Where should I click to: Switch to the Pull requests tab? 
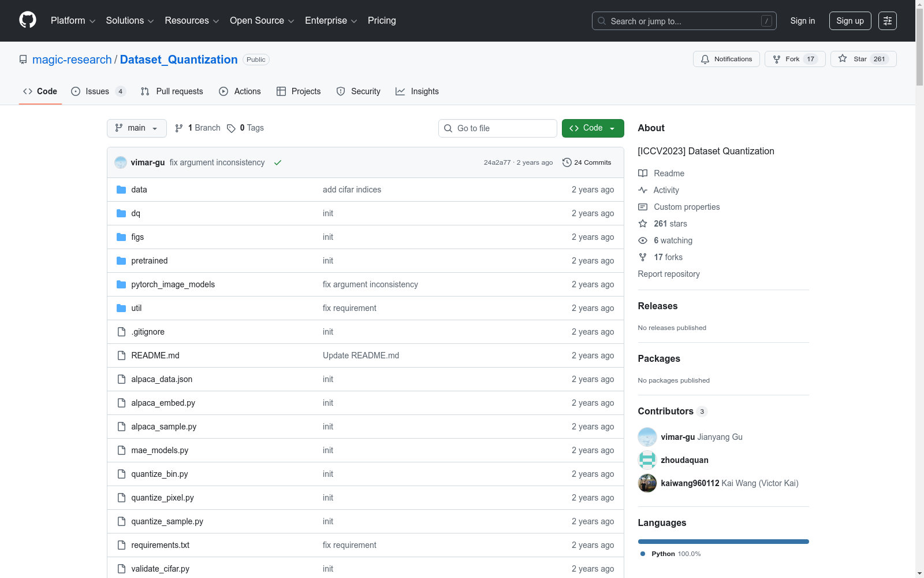[172, 91]
